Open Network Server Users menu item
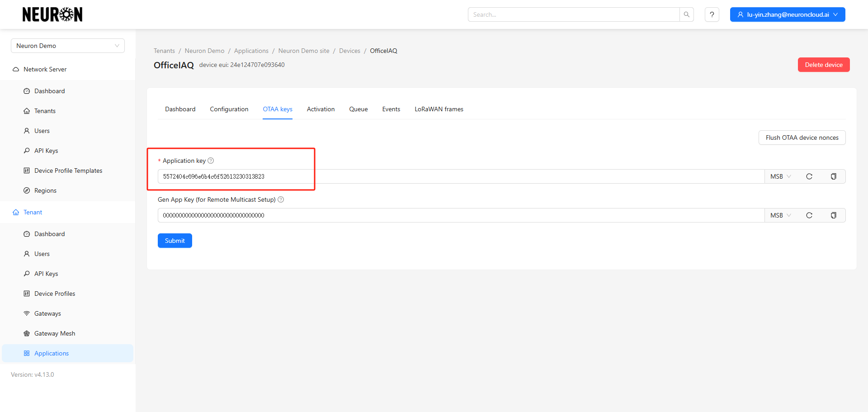 pos(68,131)
